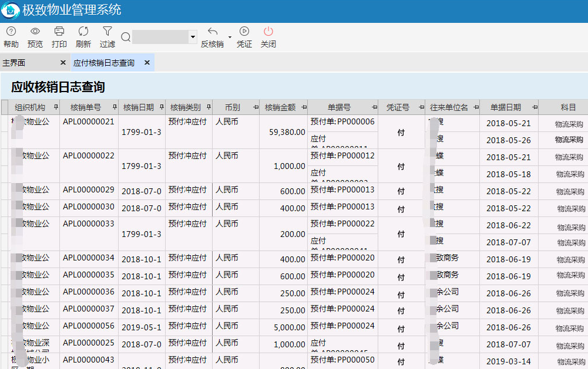Click the 单据日期 column pin icon

click(x=535, y=107)
